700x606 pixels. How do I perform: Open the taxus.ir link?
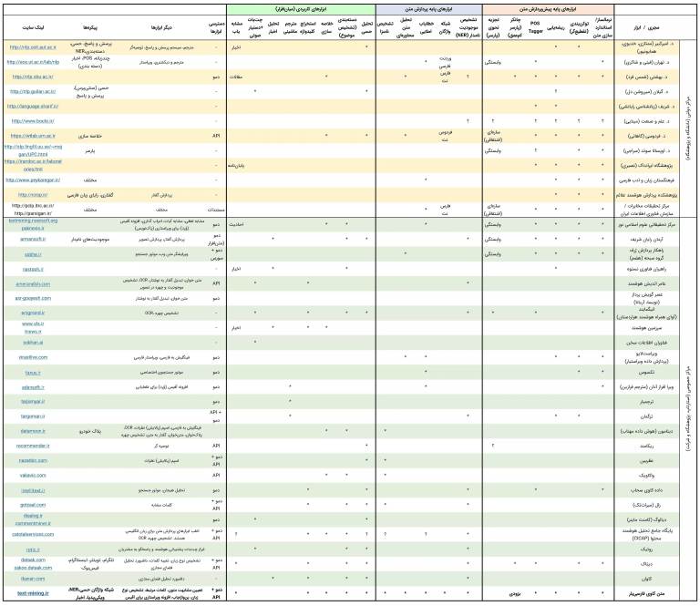click(x=33, y=373)
